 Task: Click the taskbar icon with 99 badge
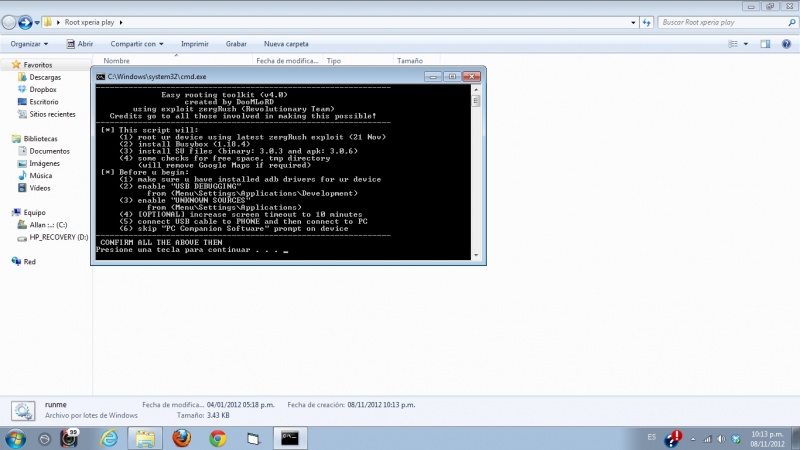69,438
